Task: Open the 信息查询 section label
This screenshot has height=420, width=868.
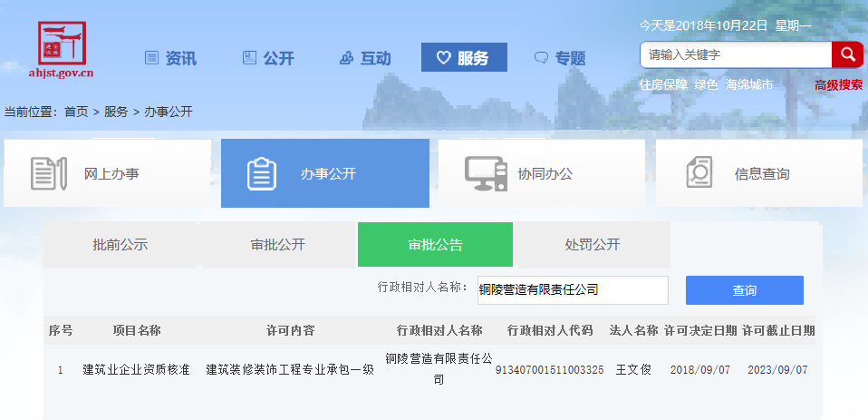Action: (x=762, y=174)
